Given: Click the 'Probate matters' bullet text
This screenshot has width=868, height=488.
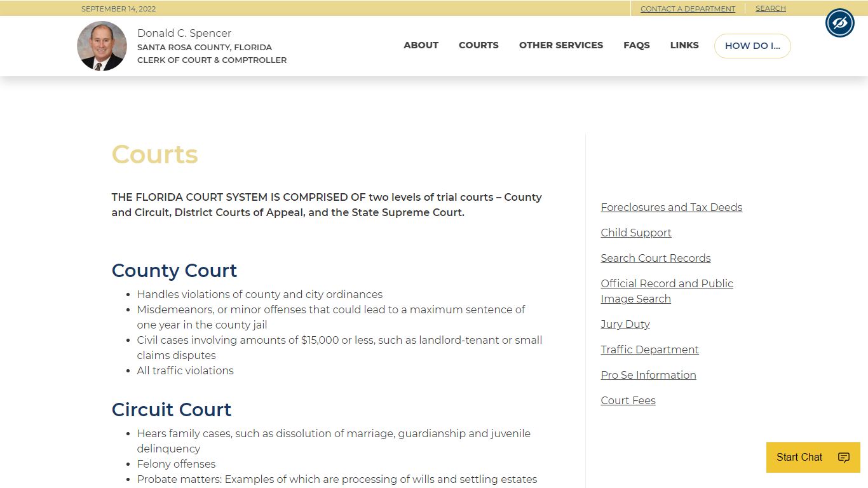Looking at the screenshot, I should coord(337,479).
